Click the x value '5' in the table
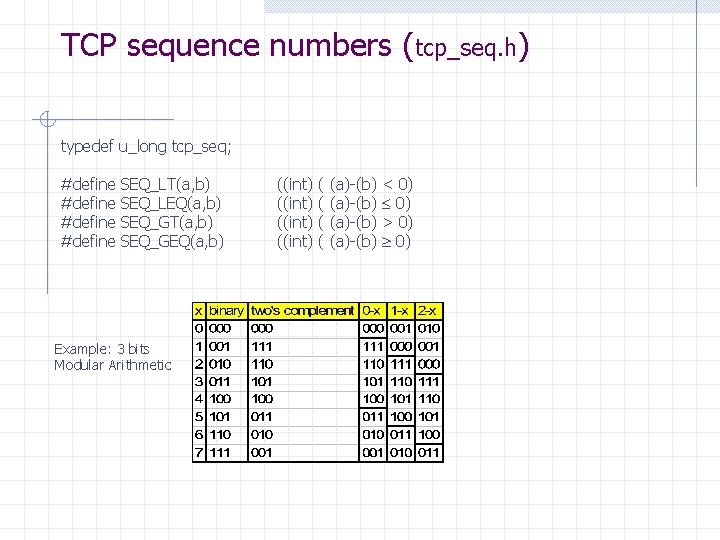 (199, 416)
